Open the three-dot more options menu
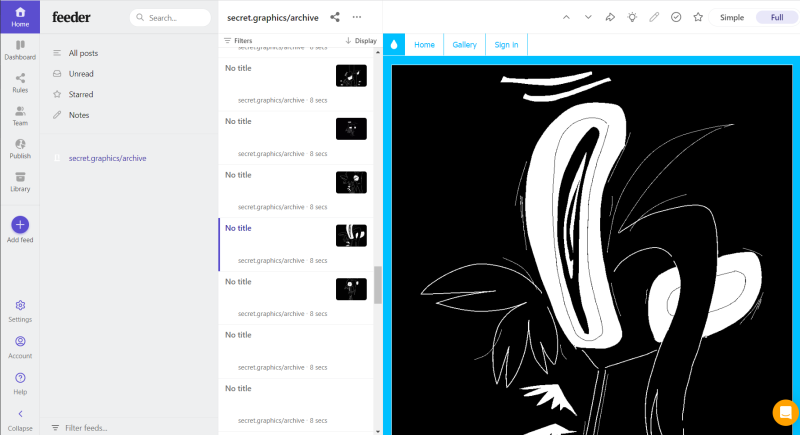Screen dimensions: 800x435 [357, 17]
